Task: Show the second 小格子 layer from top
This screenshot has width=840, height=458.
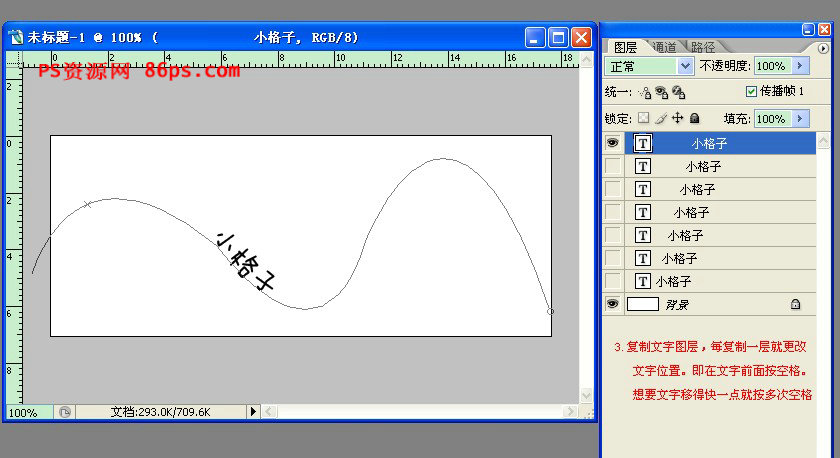Action: coord(612,166)
